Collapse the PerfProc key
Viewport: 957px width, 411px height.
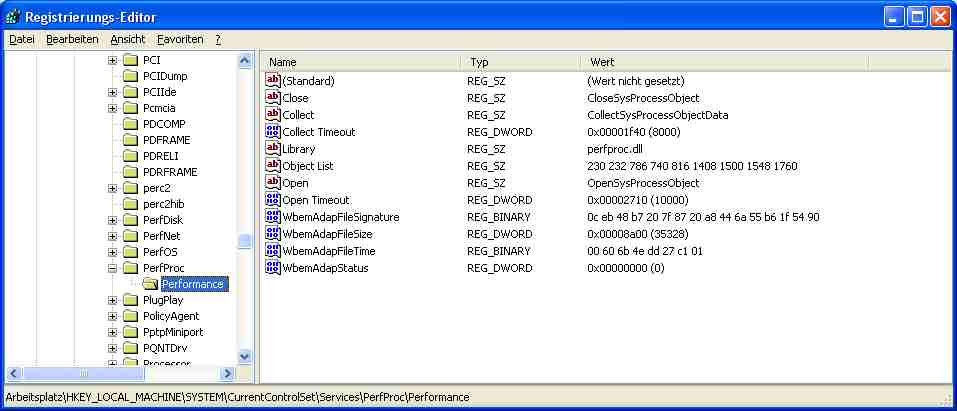coord(112,268)
